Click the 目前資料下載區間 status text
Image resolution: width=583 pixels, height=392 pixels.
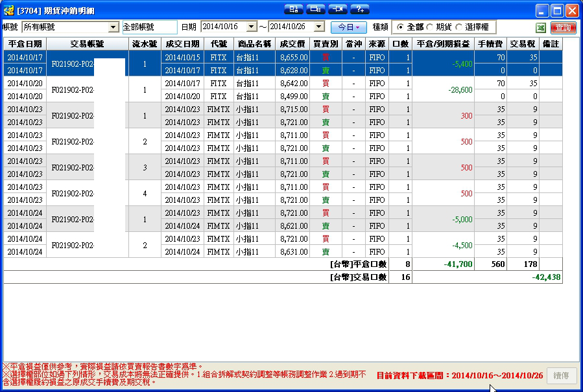pyautogui.click(x=460, y=376)
